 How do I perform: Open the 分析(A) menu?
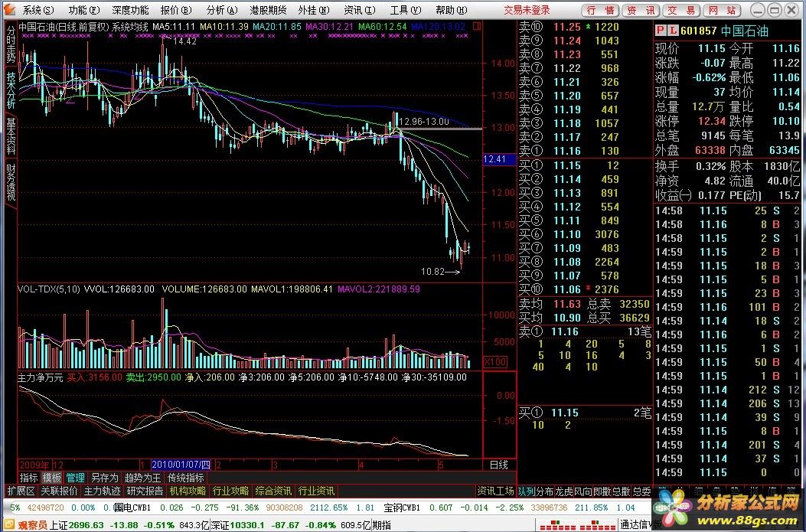[222, 10]
